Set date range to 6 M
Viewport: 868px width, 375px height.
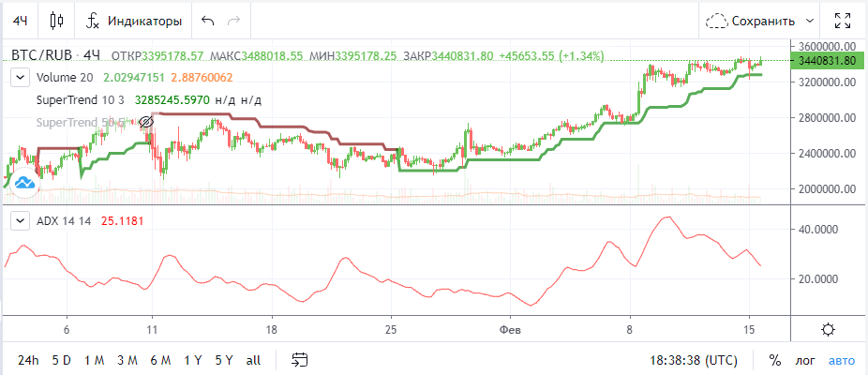pos(160,361)
